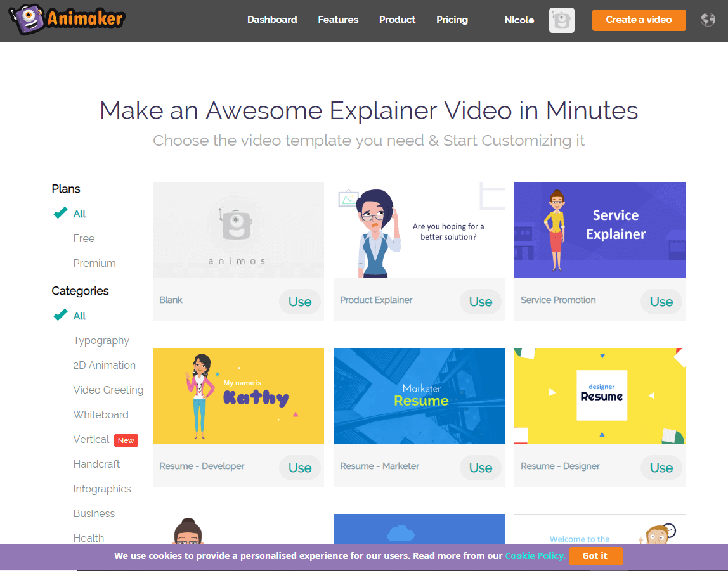Click the Resume - Marketer template thumbnail
The width and height of the screenshot is (728, 571).
[419, 395]
